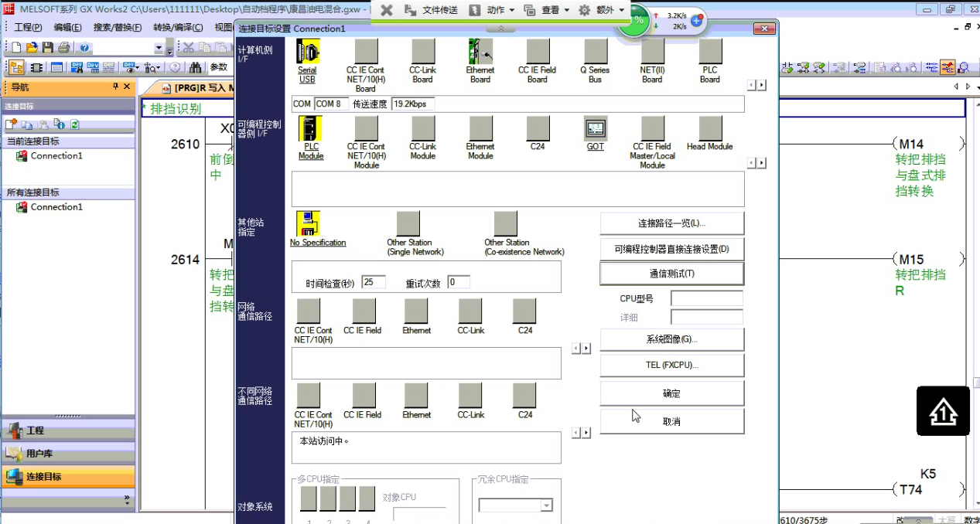Click the 可编程控制器直接连接设置(D) button
980x524 pixels.
click(671, 249)
